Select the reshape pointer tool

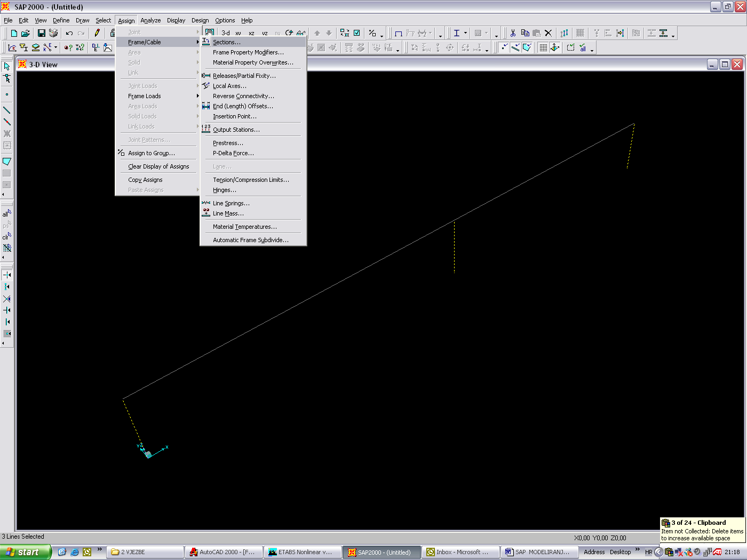tap(7, 78)
